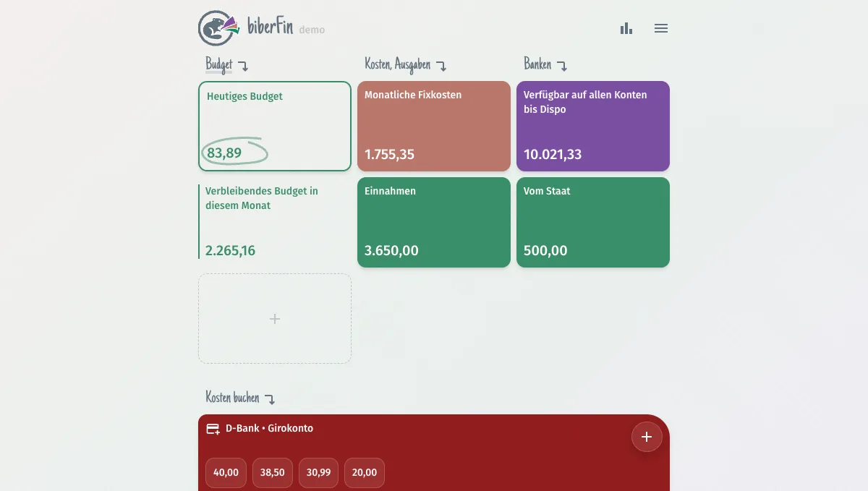868x491 pixels.
Task: Select the 38,50 quick amount chip
Action: pyautogui.click(x=272, y=472)
